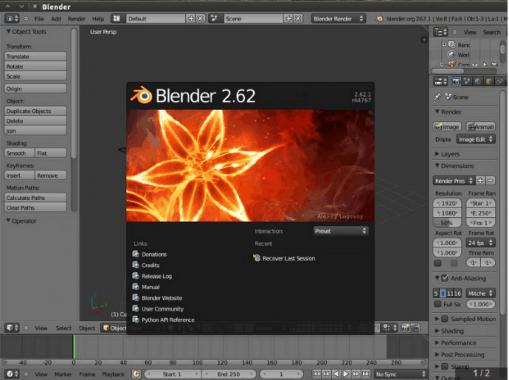Open the File menu
The width and height of the screenshot is (509, 380).
tap(39, 19)
